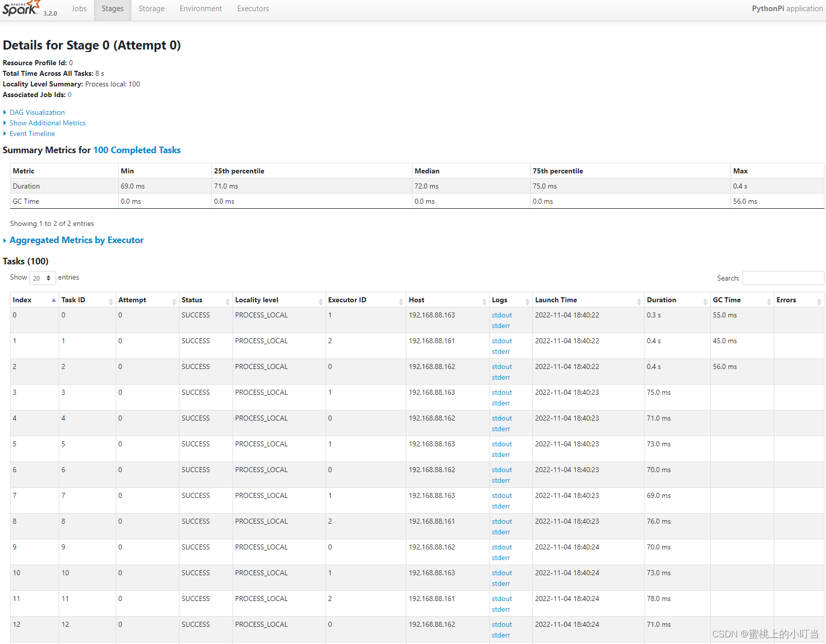
Task: Sort tasks by Executor ID column
Action: pyautogui.click(x=365, y=300)
